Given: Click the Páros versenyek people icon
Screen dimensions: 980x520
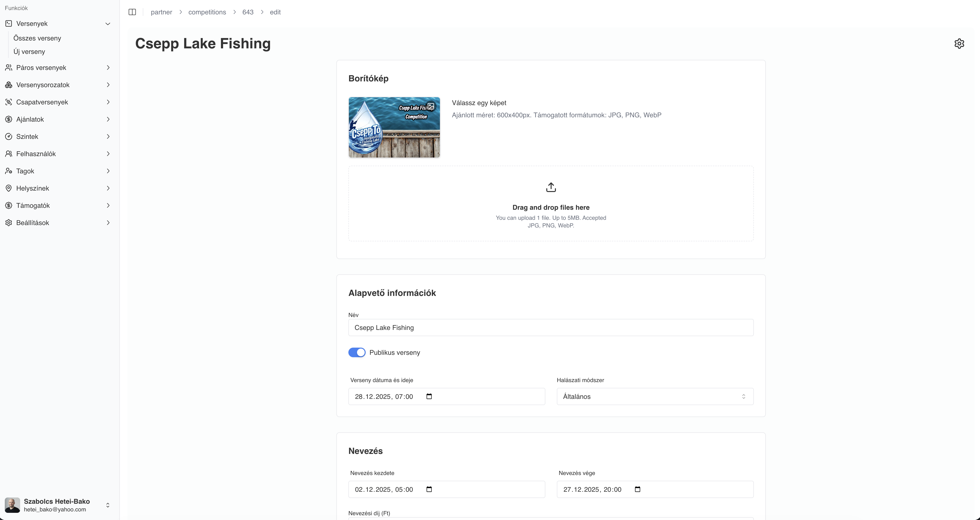Looking at the screenshot, I should coord(8,67).
